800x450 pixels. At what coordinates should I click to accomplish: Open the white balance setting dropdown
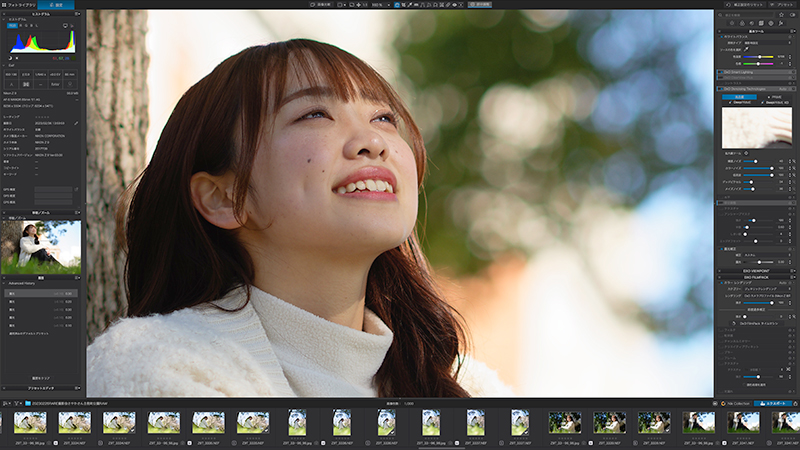click(767, 43)
